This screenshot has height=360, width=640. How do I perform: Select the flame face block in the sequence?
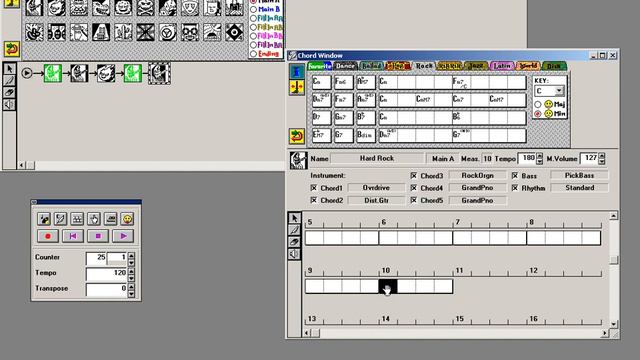(106, 73)
